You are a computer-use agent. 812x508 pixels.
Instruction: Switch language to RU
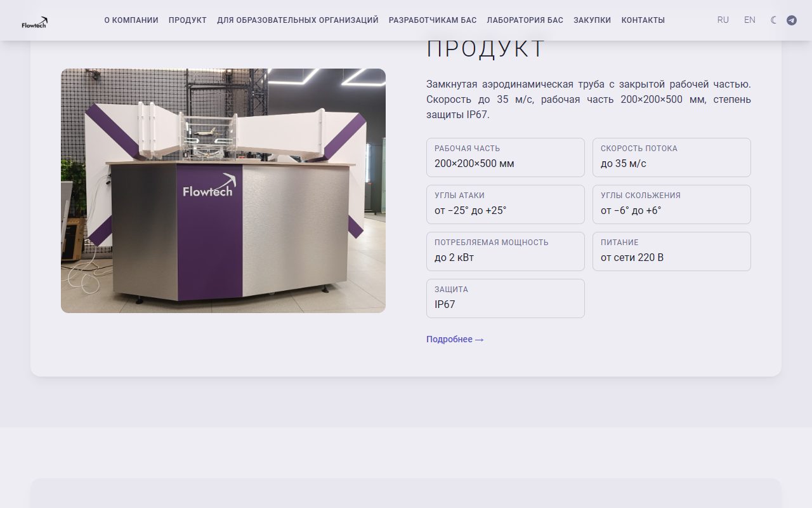(x=723, y=20)
